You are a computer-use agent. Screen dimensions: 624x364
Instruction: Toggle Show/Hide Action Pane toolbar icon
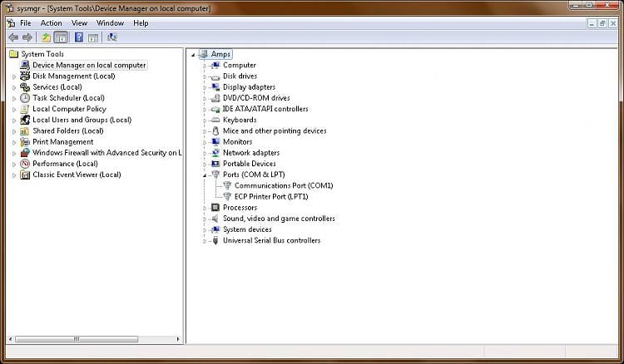tap(93, 37)
